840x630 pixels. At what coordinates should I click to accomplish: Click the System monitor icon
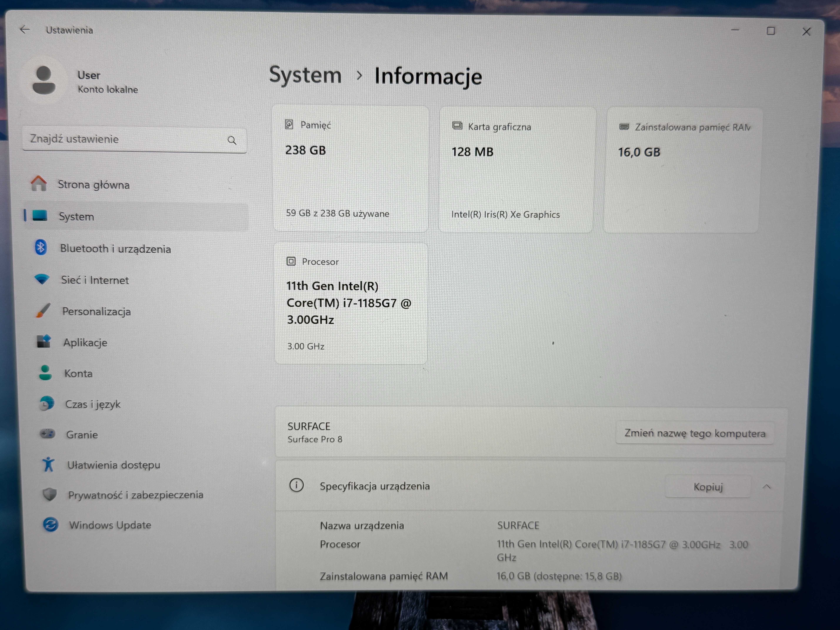pyautogui.click(x=40, y=216)
